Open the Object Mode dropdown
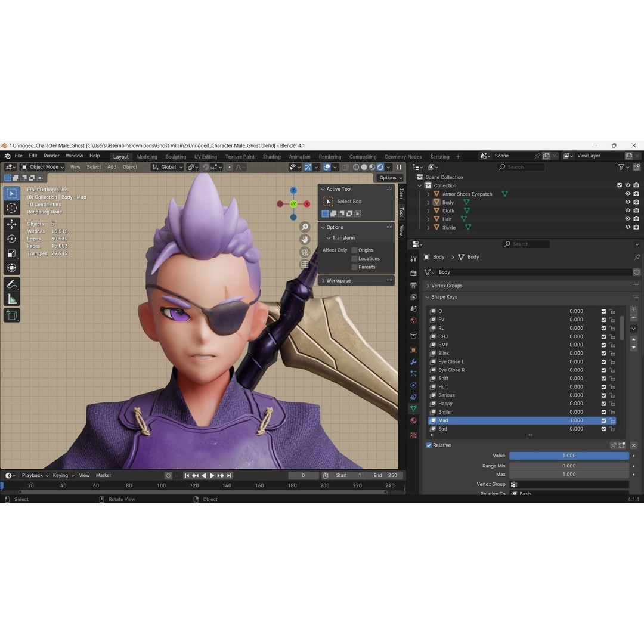The height and width of the screenshot is (644, 644). pyautogui.click(x=43, y=167)
